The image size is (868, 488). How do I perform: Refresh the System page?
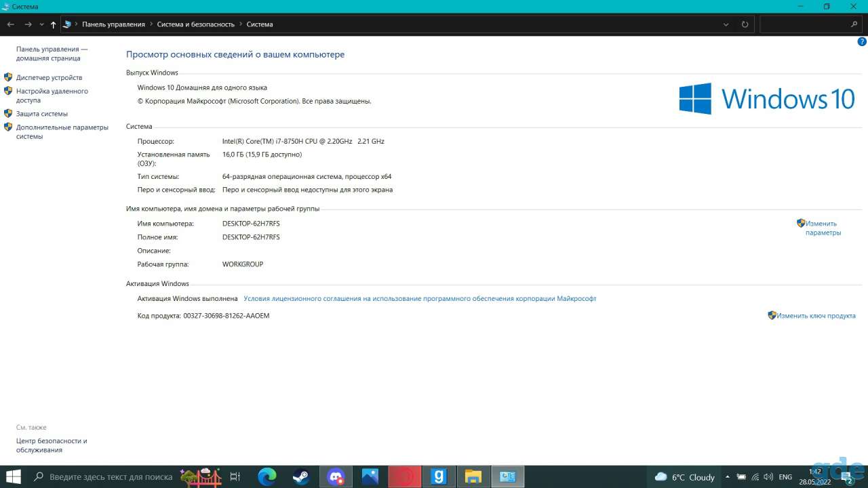tap(745, 24)
